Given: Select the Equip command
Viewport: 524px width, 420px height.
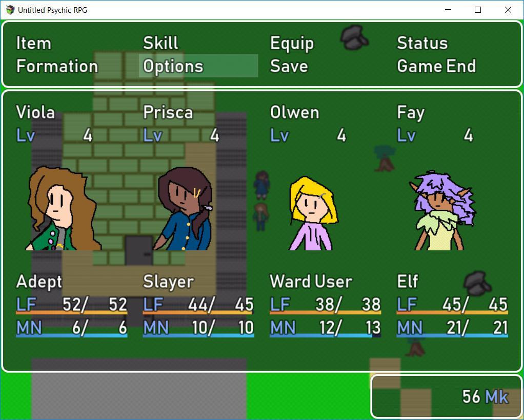Looking at the screenshot, I should pyautogui.click(x=292, y=44).
